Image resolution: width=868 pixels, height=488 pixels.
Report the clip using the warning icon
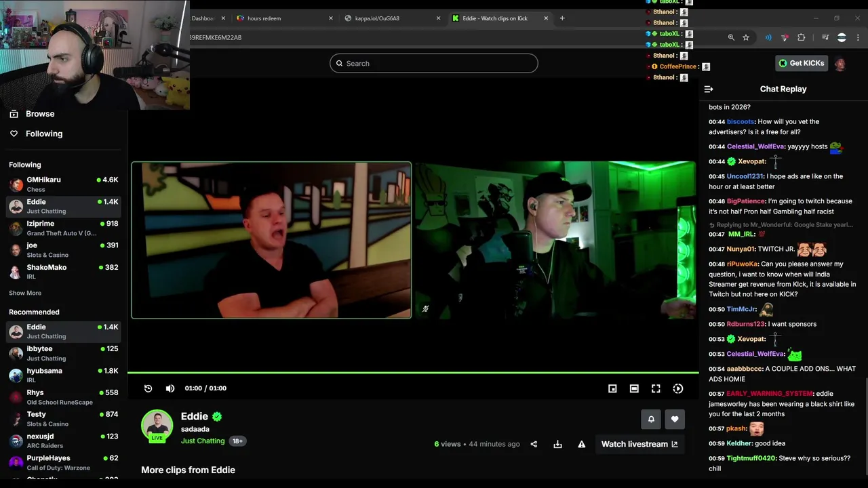(x=581, y=444)
